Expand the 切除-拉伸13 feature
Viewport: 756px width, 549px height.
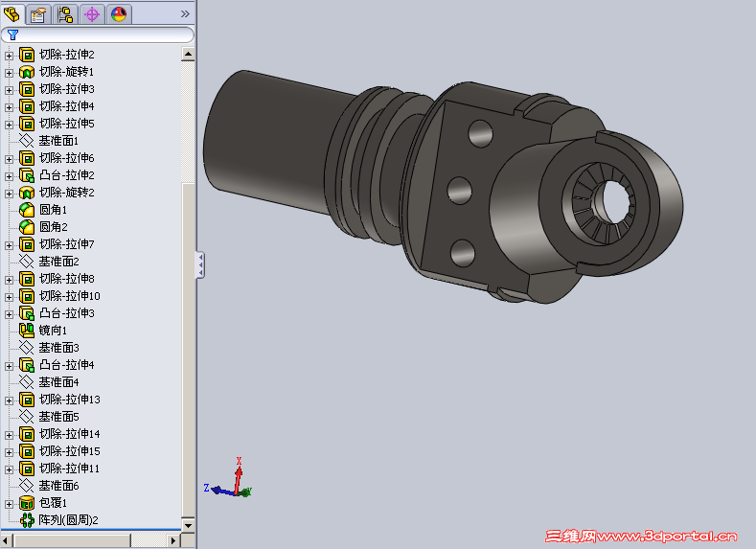tap(9, 401)
